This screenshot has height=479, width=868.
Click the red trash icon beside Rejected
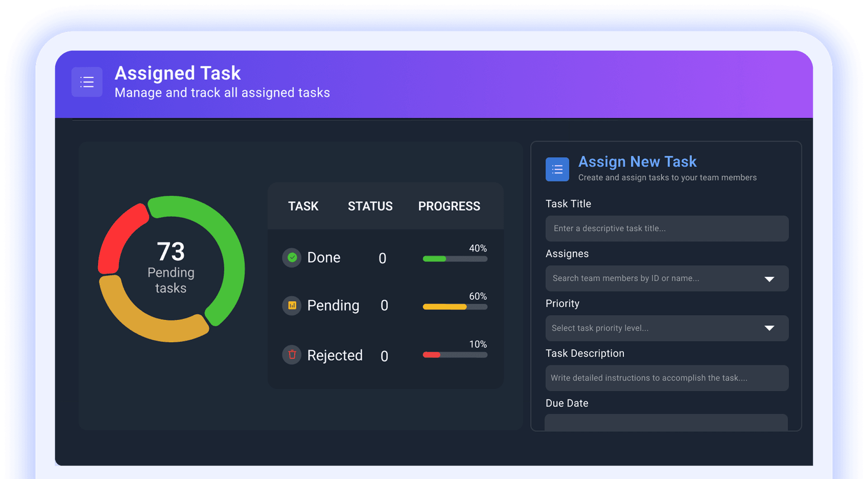point(292,355)
